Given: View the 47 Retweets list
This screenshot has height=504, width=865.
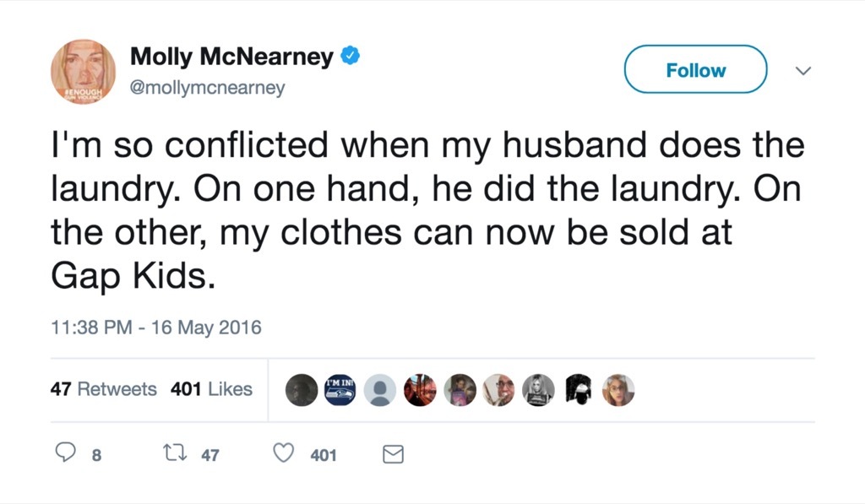Looking at the screenshot, I should pyautogui.click(x=103, y=389).
